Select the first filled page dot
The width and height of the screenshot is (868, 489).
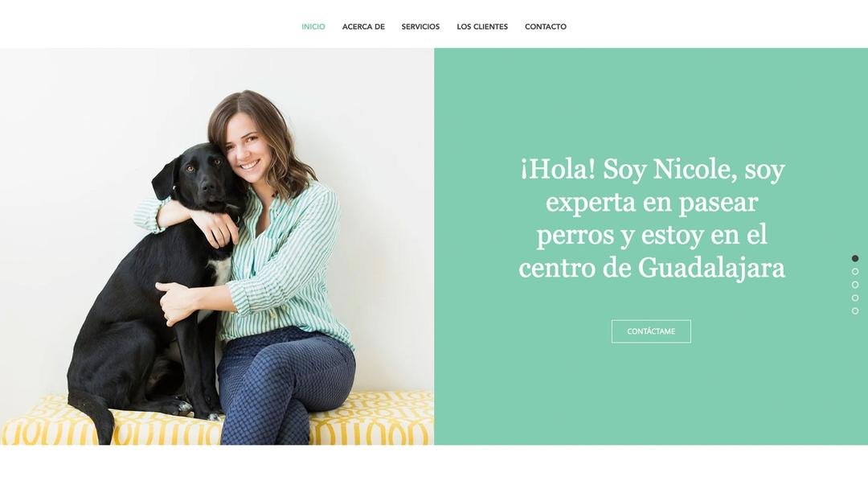pyautogui.click(x=854, y=259)
